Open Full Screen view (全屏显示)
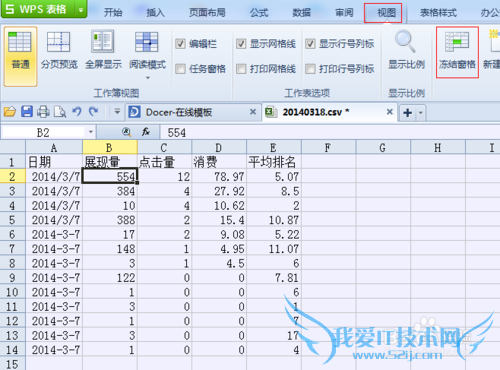The width and height of the screenshot is (500, 370). point(103,50)
